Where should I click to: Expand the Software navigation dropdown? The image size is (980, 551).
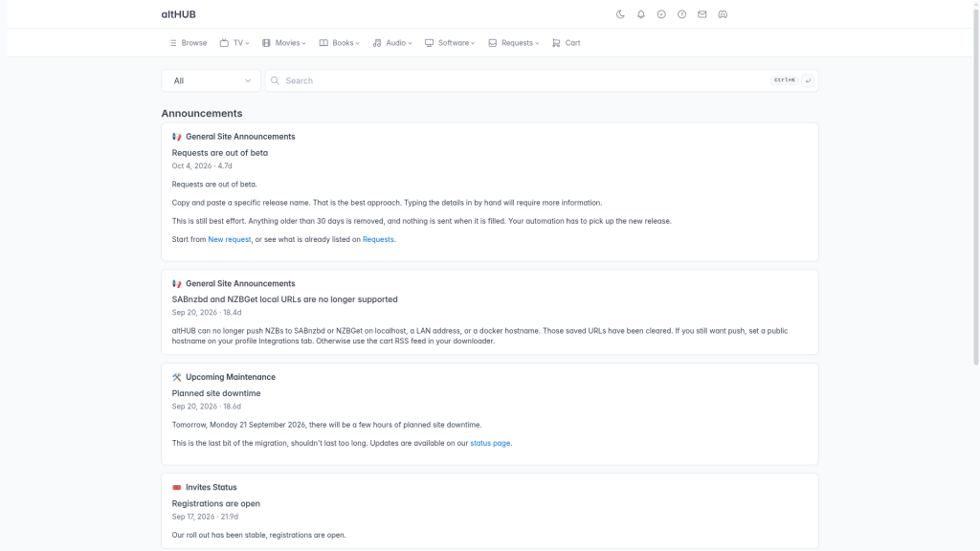450,43
